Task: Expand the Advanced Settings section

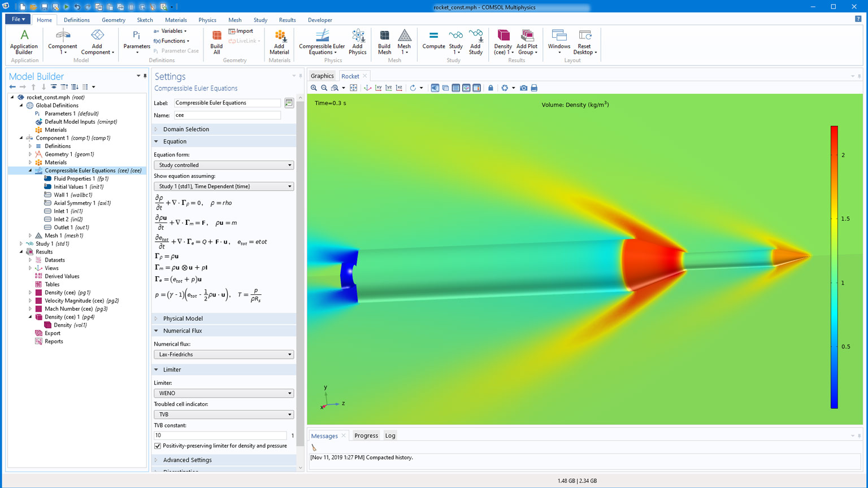Action: tap(187, 460)
